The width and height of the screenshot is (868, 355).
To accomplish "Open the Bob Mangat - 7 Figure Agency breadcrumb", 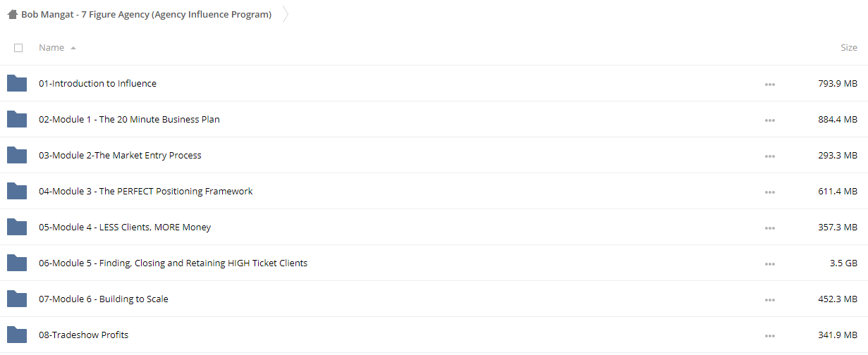I will tap(146, 15).
